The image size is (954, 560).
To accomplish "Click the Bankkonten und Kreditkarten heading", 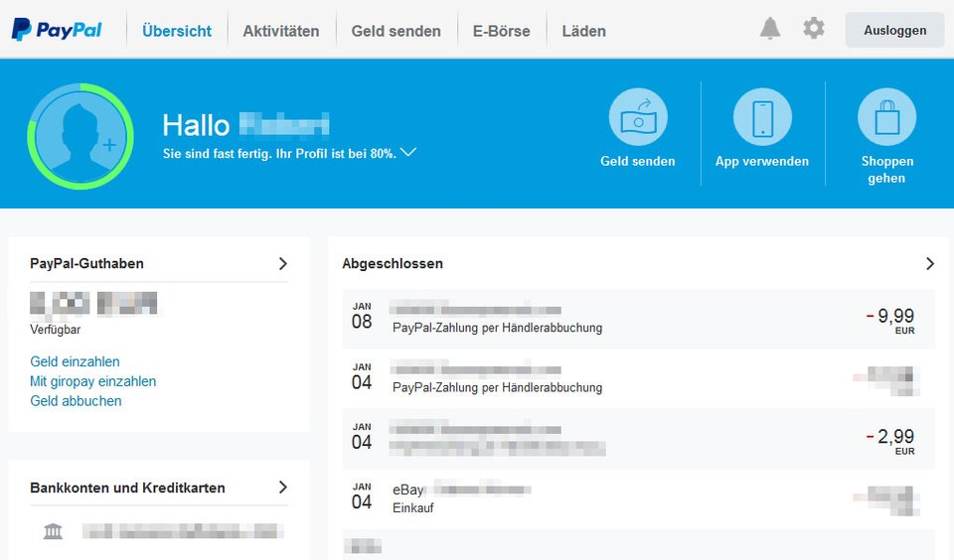I will coord(128,488).
